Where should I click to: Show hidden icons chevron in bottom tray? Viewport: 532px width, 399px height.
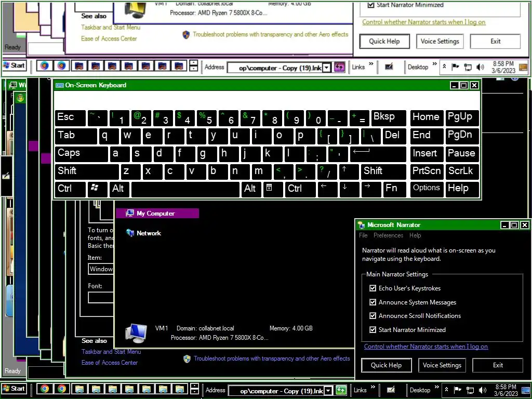tap(446, 390)
